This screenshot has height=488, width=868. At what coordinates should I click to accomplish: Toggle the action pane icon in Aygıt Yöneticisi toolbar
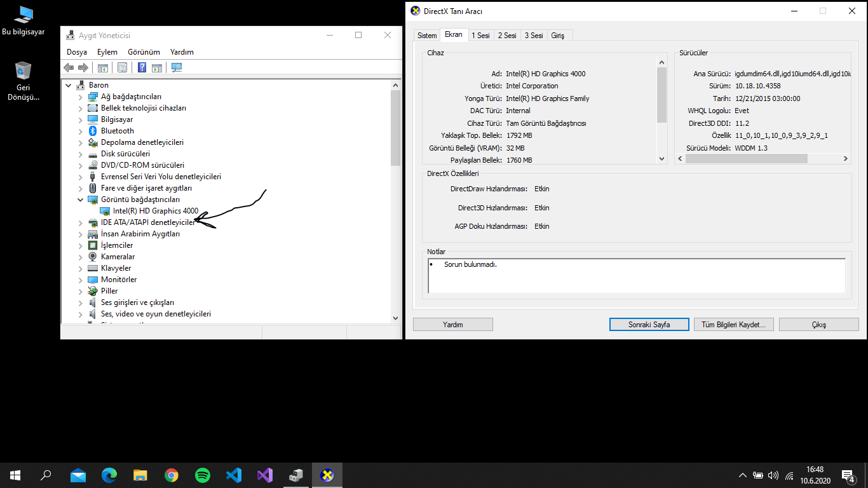tap(156, 68)
